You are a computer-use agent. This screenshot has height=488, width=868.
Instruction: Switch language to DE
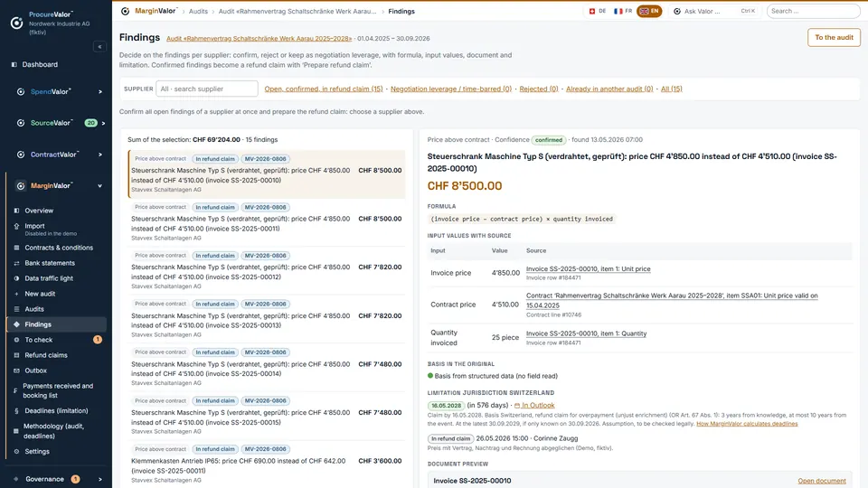(x=598, y=11)
